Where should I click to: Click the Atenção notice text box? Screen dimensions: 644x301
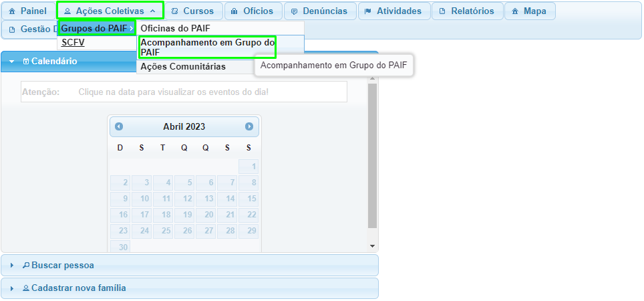click(x=184, y=92)
